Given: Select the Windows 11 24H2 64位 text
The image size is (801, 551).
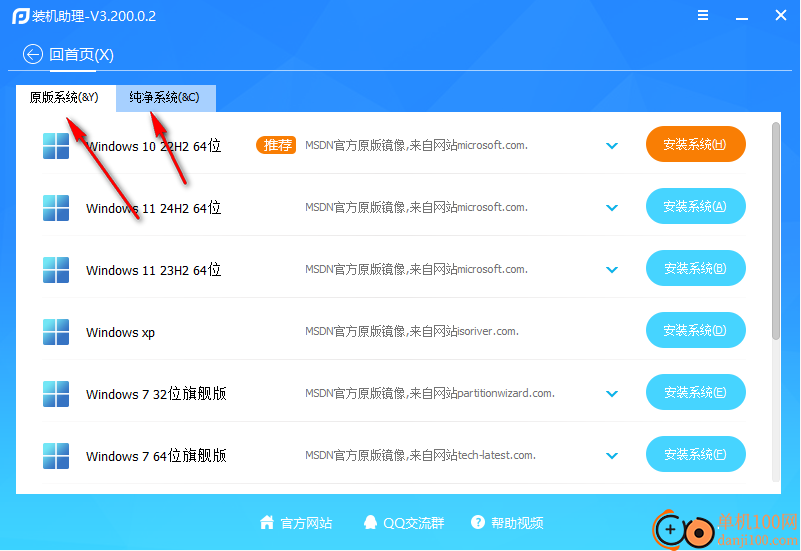Looking at the screenshot, I should point(153,208).
